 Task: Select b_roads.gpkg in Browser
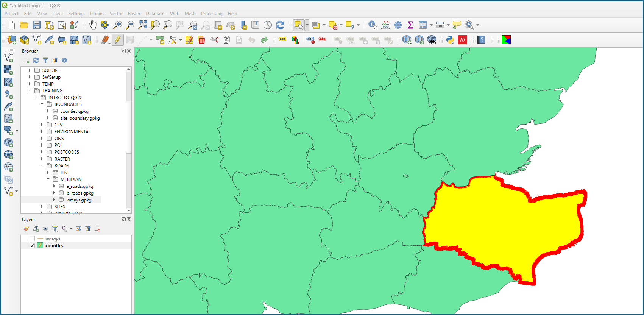pyautogui.click(x=80, y=193)
